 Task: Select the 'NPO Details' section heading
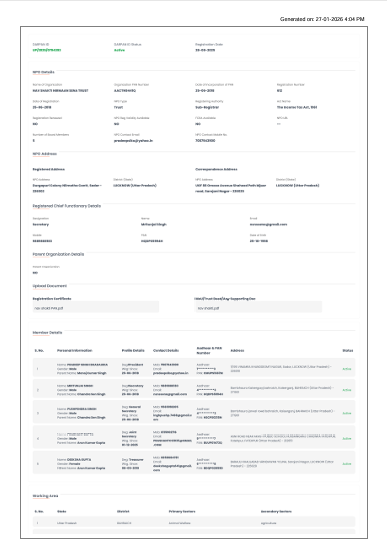pyautogui.click(x=44, y=72)
